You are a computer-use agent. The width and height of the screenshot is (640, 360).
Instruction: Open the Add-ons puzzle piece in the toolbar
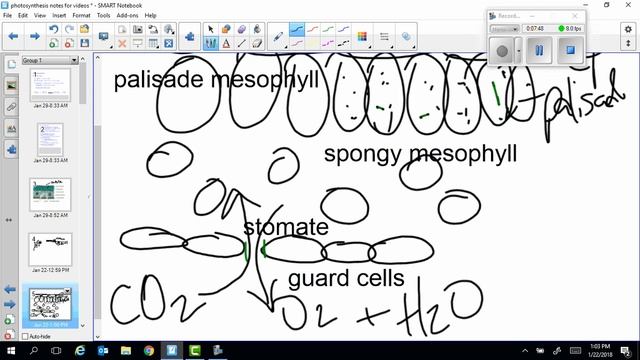click(x=189, y=37)
